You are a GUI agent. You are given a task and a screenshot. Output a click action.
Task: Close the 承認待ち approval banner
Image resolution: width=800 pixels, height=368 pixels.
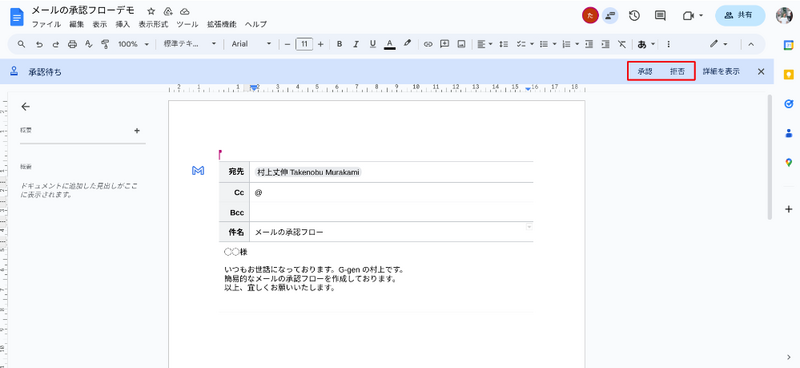761,72
